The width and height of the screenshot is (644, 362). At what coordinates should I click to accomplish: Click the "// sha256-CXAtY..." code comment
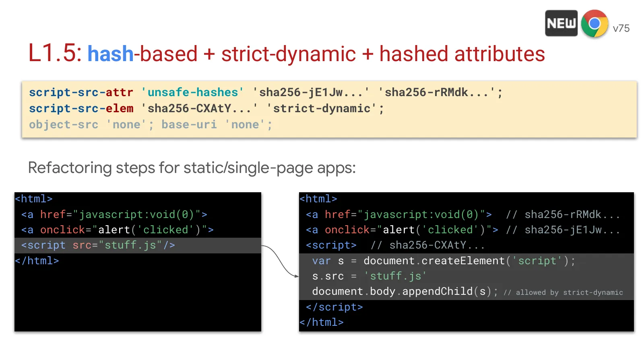click(x=427, y=245)
